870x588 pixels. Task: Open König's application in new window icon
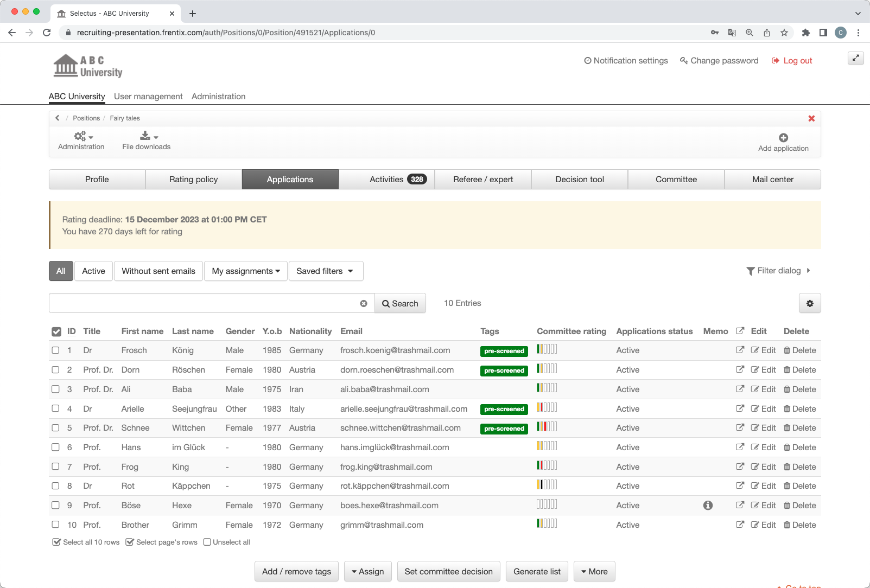coord(740,350)
